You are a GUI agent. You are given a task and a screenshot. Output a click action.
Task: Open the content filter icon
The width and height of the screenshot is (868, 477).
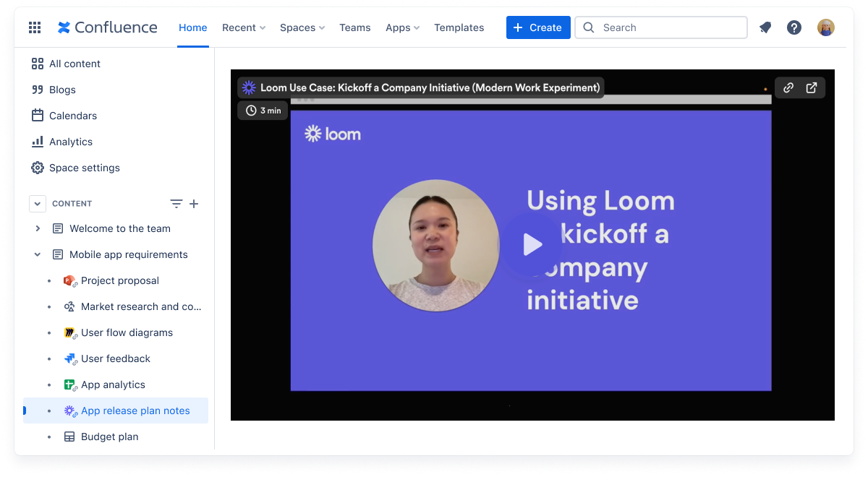coord(176,204)
